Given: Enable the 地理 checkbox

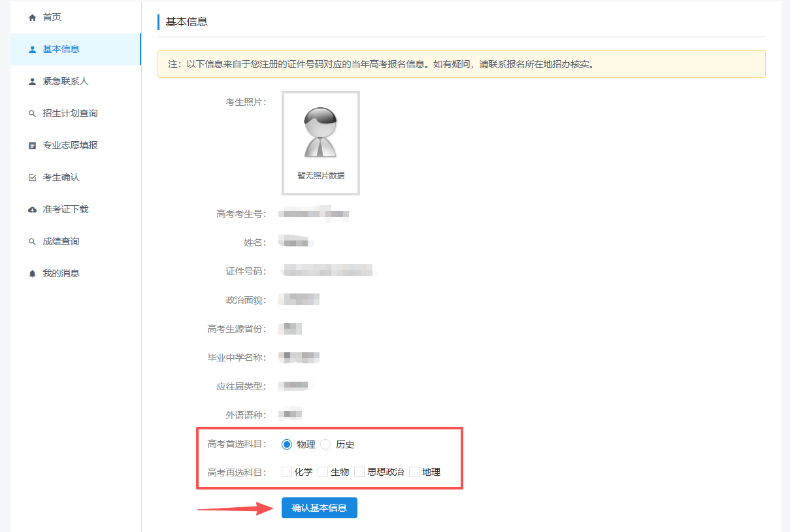Looking at the screenshot, I should point(414,472).
